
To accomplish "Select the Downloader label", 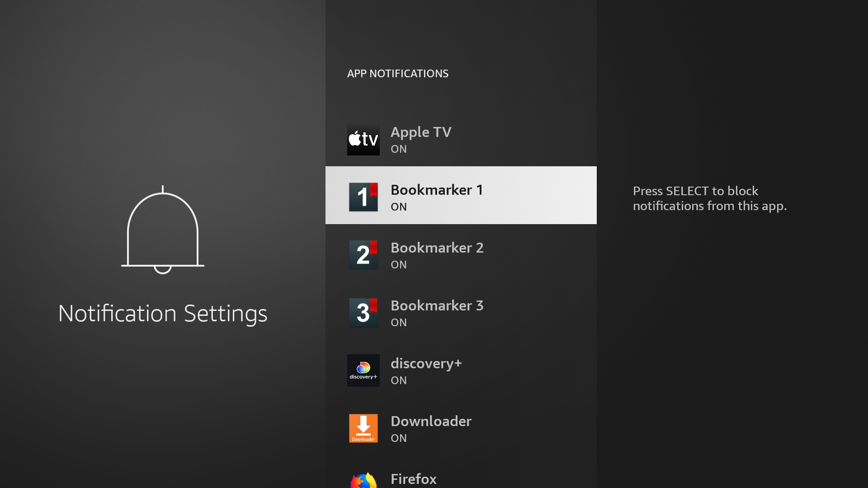I will [x=431, y=421].
